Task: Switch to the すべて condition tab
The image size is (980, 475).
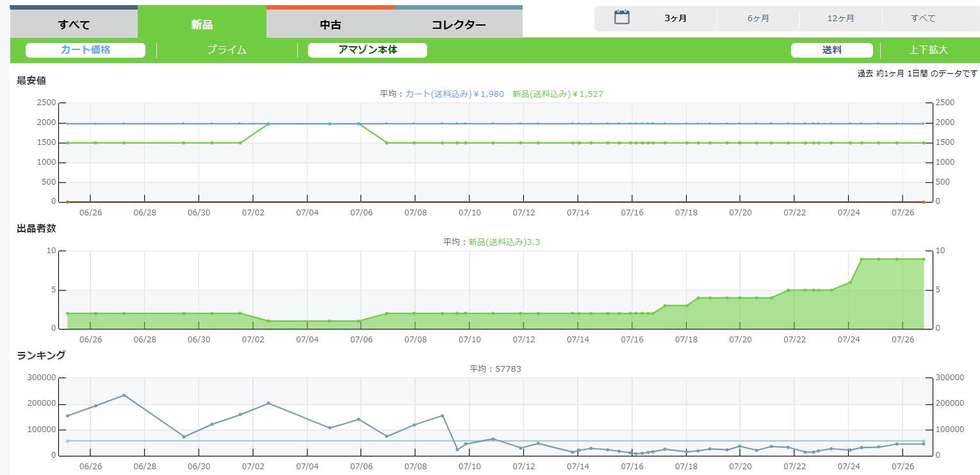Action: (74, 25)
